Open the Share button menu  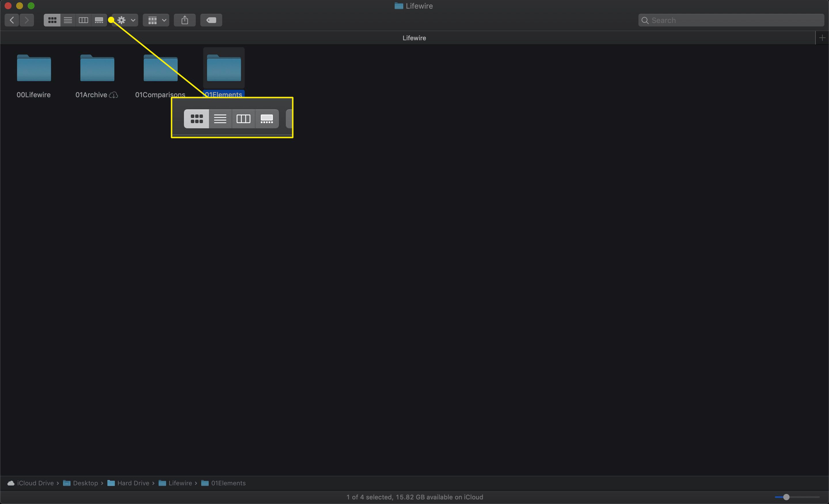[x=185, y=20]
